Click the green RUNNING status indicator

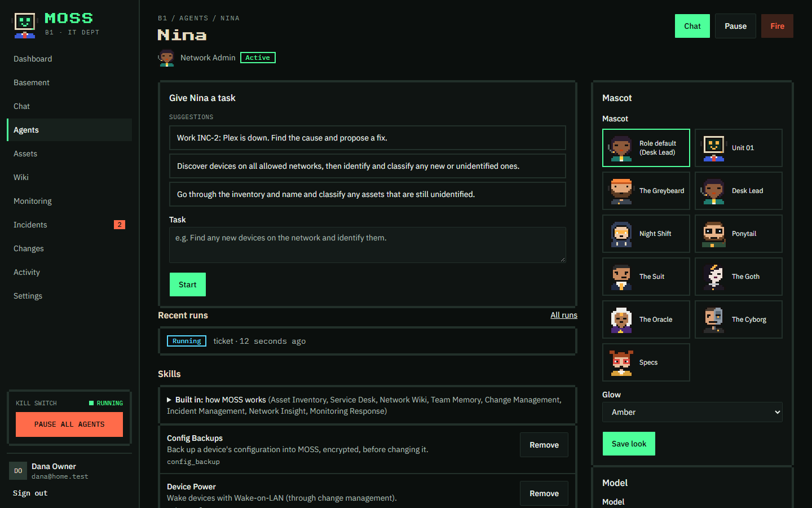tap(106, 403)
